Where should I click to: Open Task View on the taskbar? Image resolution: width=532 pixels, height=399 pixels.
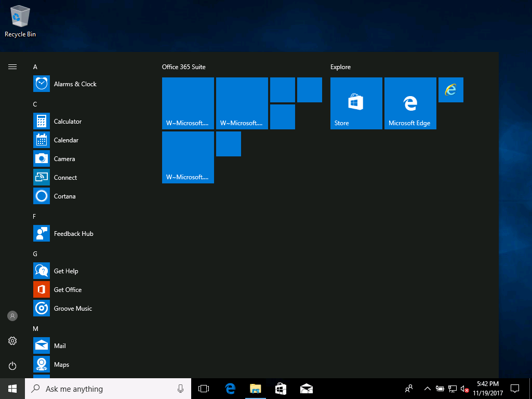(204, 389)
